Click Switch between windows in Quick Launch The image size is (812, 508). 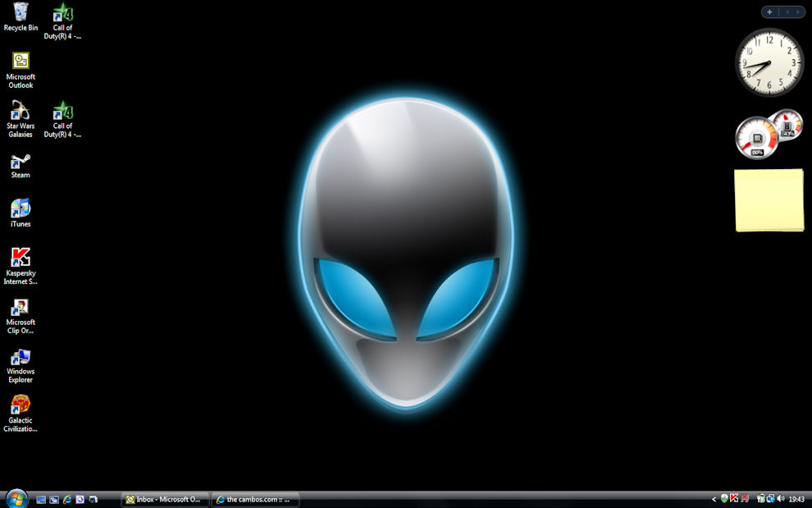coord(54,500)
